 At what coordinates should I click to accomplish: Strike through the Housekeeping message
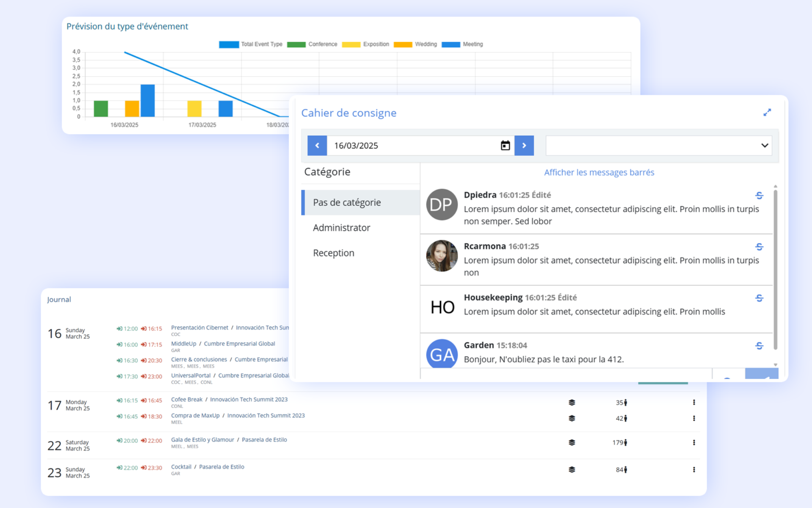tap(759, 298)
